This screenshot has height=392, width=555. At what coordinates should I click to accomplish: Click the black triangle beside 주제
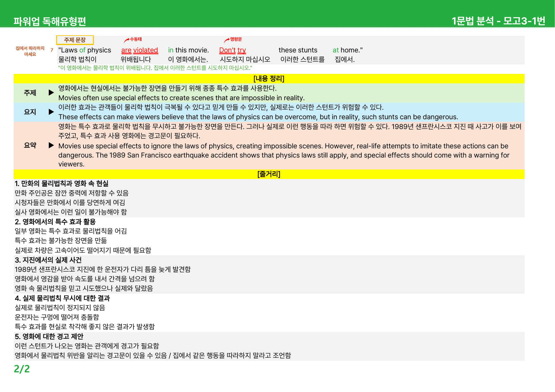pos(51,93)
